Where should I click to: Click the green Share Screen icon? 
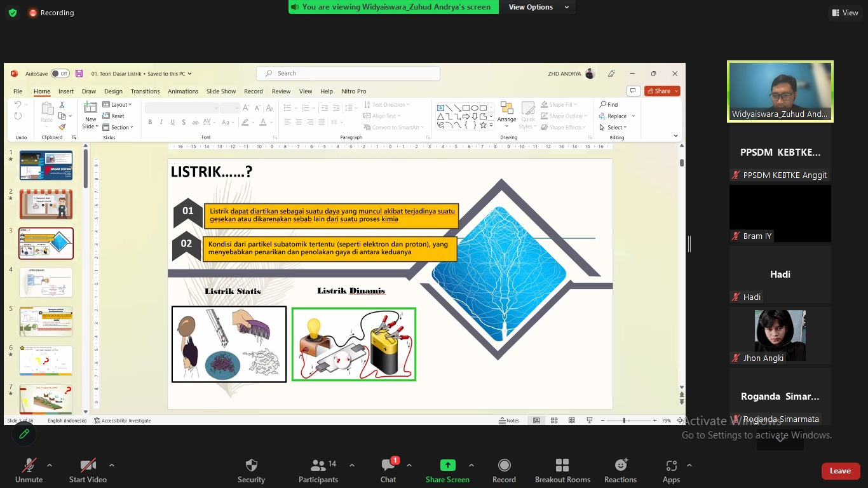pyautogui.click(x=447, y=466)
